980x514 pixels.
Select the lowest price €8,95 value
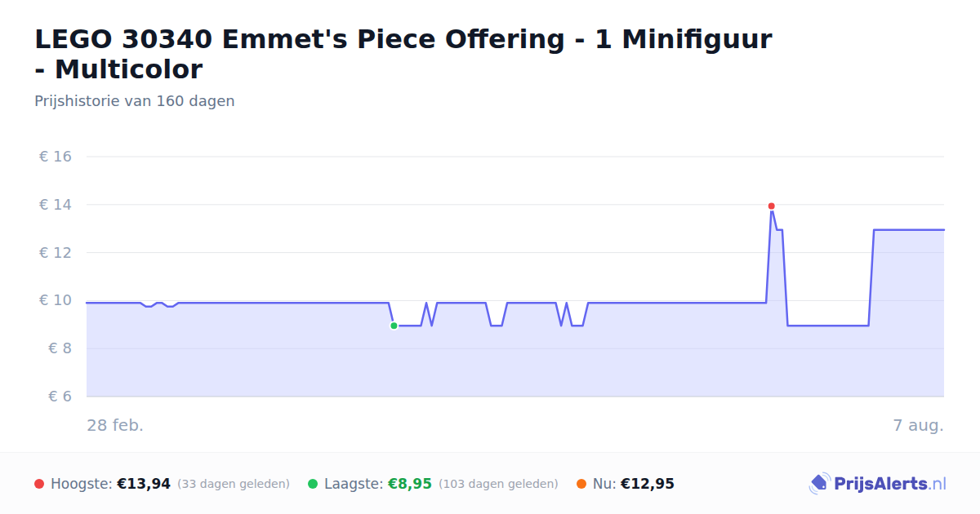409,484
